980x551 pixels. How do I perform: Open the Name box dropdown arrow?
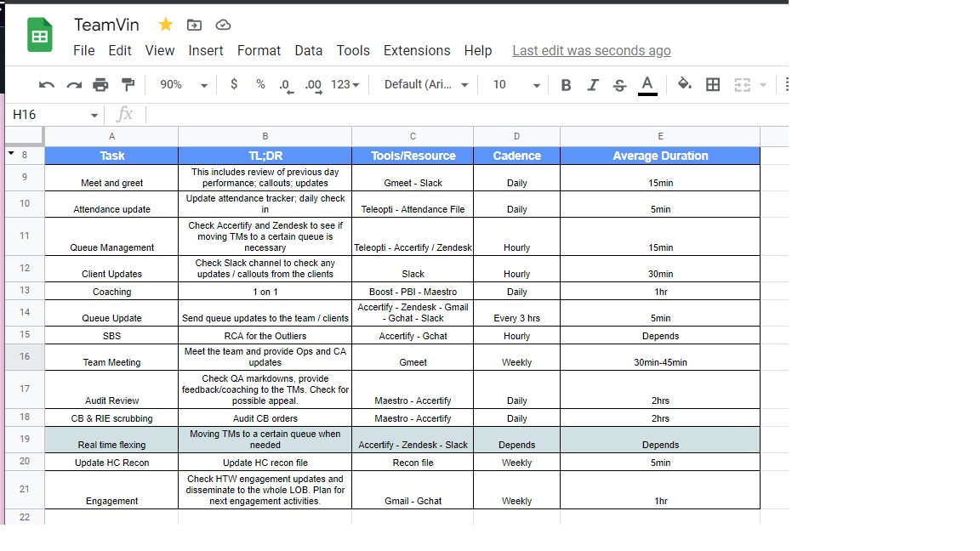pyautogui.click(x=94, y=115)
